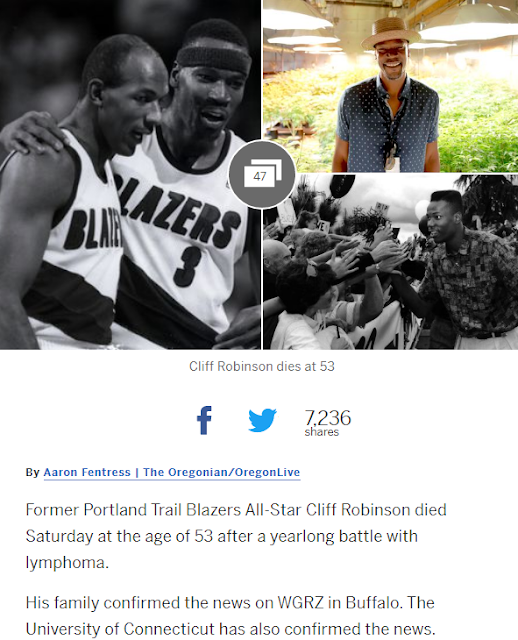
Task: Share the article on Facebook
Action: point(204,420)
